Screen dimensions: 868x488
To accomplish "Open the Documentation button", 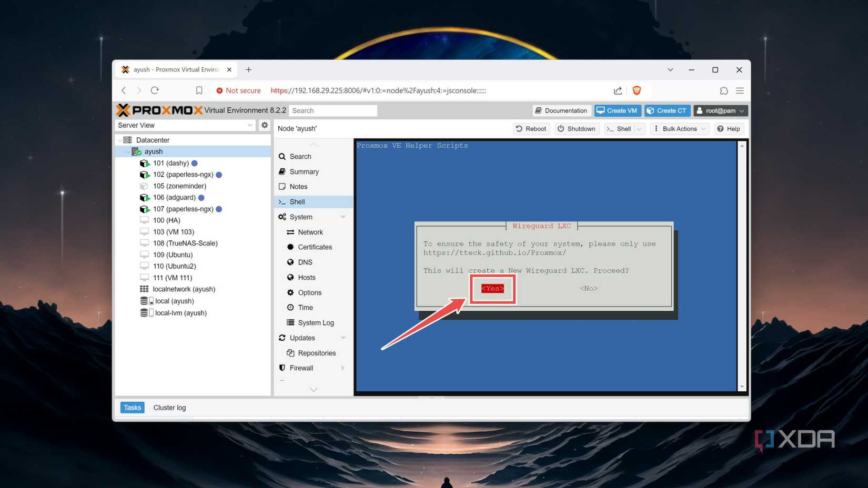I will point(561,110).
